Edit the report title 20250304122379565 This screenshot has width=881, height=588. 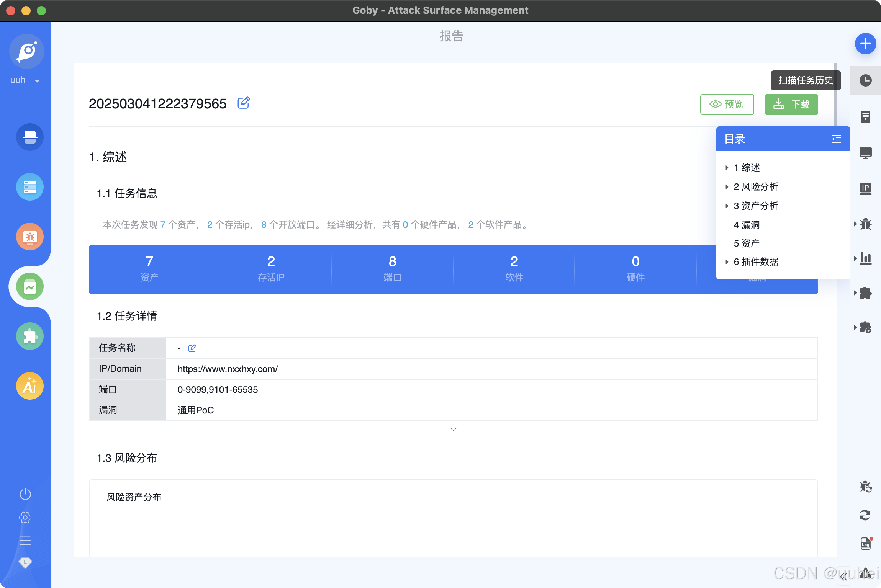[x=244, y=103]
